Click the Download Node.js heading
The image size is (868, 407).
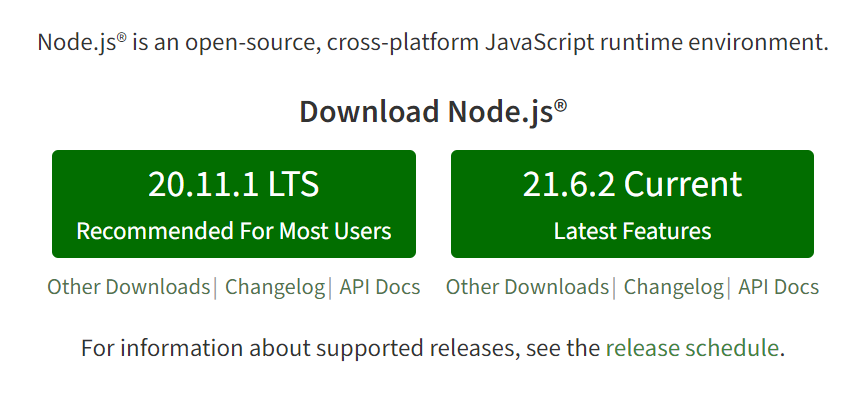tap(433, 111)
